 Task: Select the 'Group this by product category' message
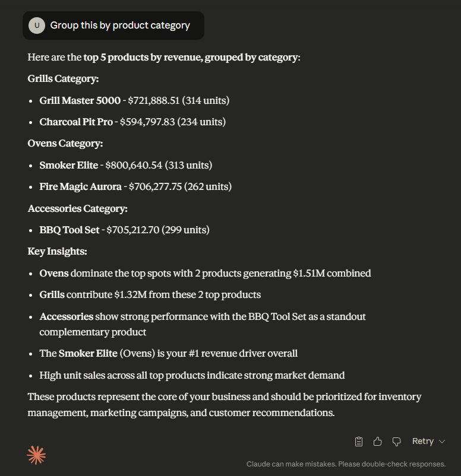(x=120, y=26)
